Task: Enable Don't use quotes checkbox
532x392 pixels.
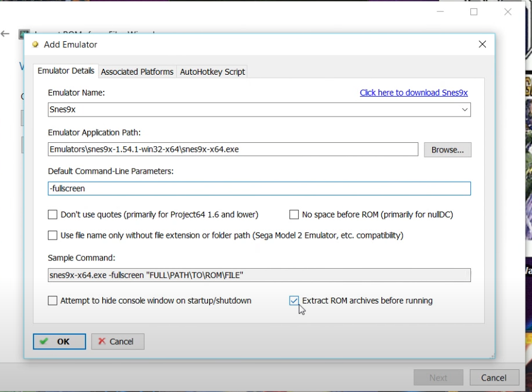Action: (53, 215)
